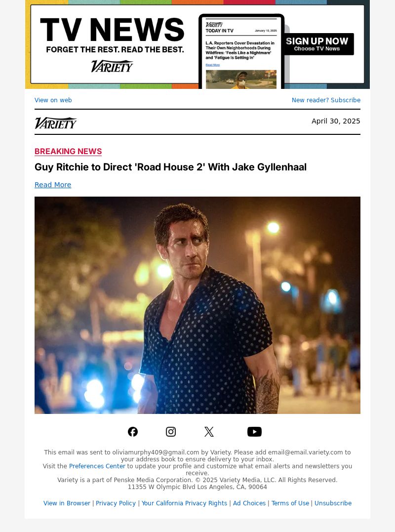Open the Privacy Policy link
The image size is (395, 532).
[116, 503]
